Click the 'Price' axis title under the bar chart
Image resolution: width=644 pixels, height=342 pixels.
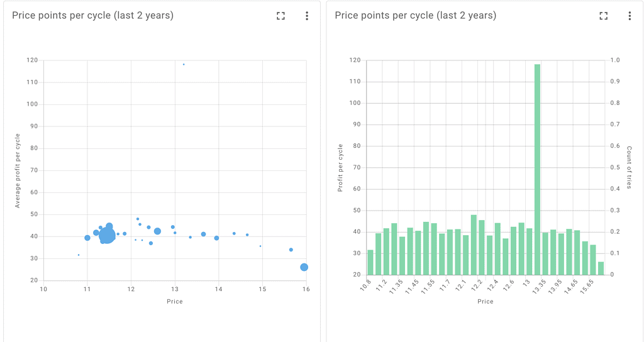[485, 301]
